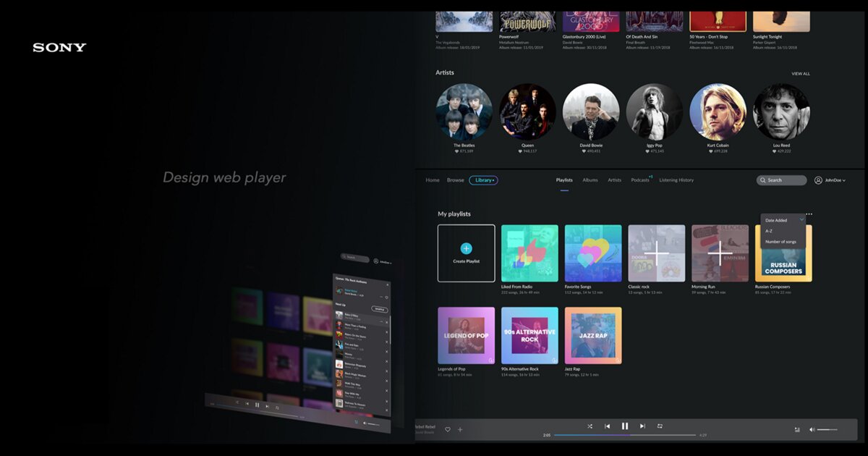Open the Browse nav item
The width and height of the screenshot is (868, 456).
(x=456, y=180)
